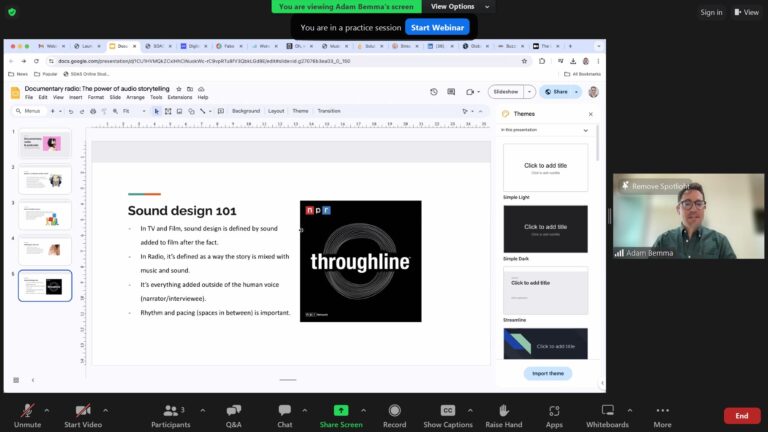Click the Slides grid view icon
Viewport: 768px width, 432px height.
click(16, 380)
